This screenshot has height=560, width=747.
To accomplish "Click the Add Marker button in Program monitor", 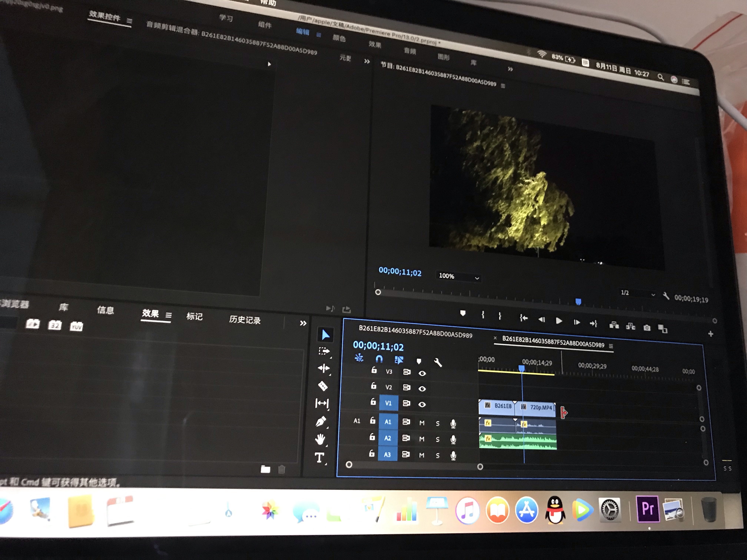I will coord(463,313).
